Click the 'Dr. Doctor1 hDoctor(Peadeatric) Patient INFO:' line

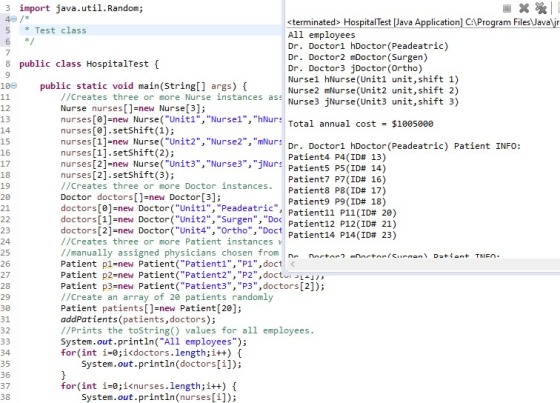[x=404, y=146]
